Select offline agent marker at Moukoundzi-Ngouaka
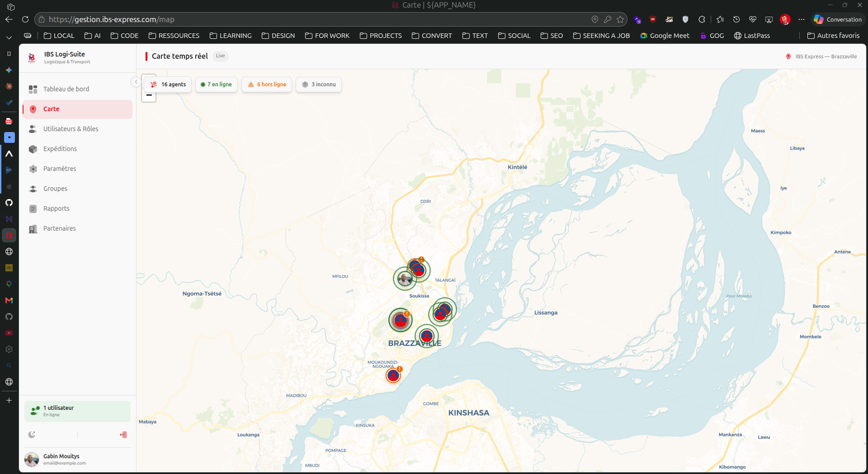 point(393,375)
